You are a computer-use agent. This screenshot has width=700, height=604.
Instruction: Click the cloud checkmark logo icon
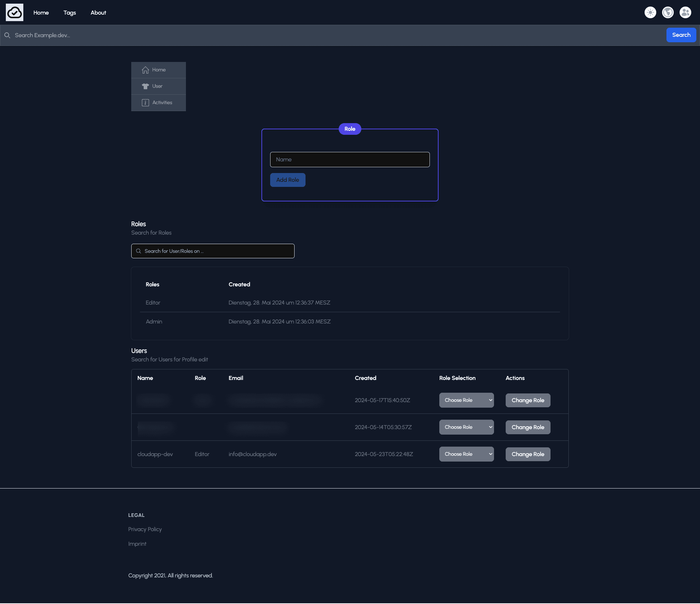15,12
